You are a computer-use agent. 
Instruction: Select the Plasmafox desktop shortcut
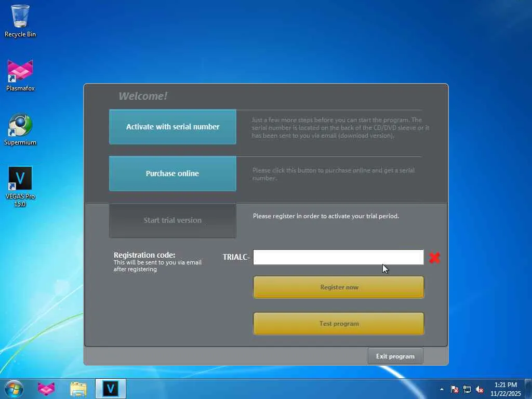(x=20, y=75)
